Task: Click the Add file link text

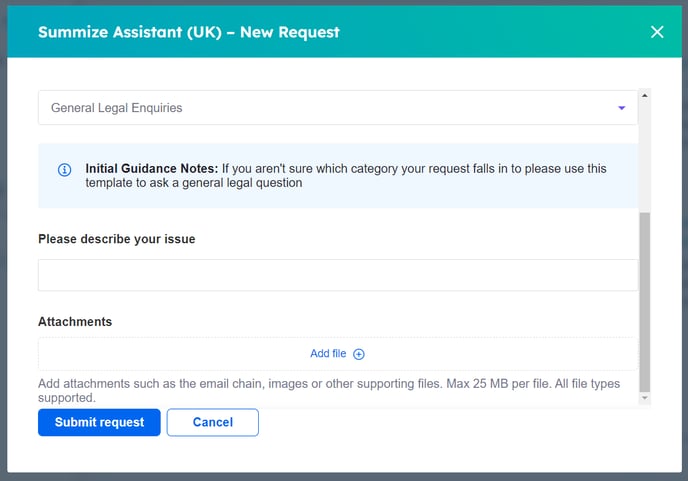Action: (x=328, y=354)
